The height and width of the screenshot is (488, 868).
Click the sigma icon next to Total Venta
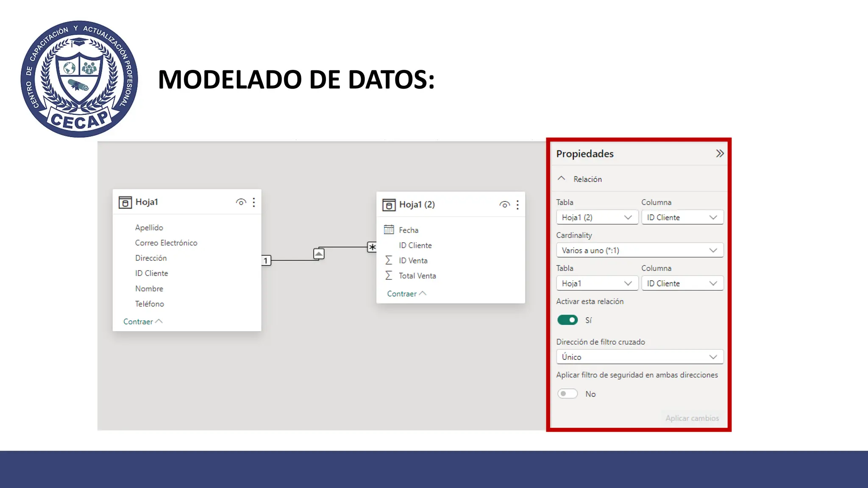[389, 275]
